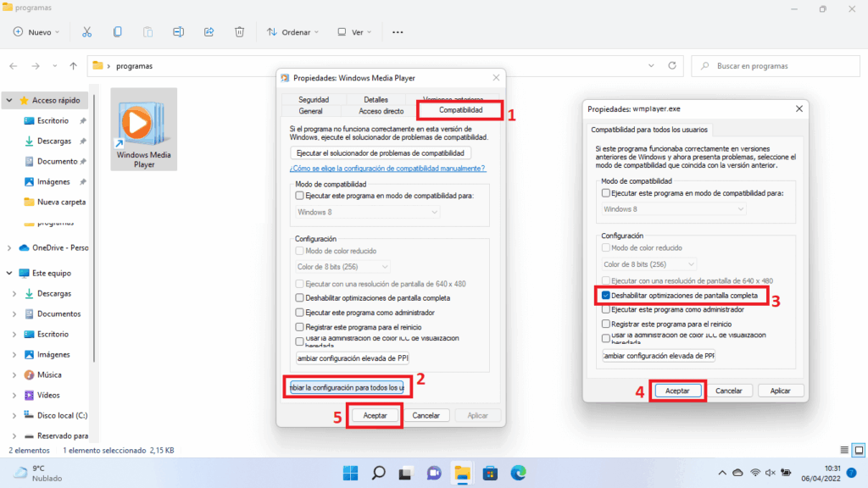Open the 'Windows 8' compatibility version dropdown
The image size is (868, 488).
[366, 211]
